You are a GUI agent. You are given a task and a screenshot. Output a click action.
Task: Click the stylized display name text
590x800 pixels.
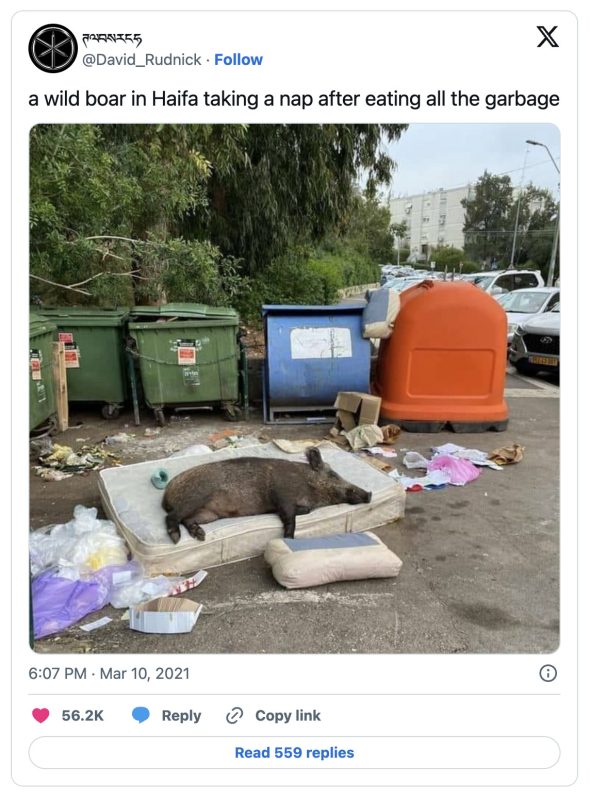click(x=112, y=38)
